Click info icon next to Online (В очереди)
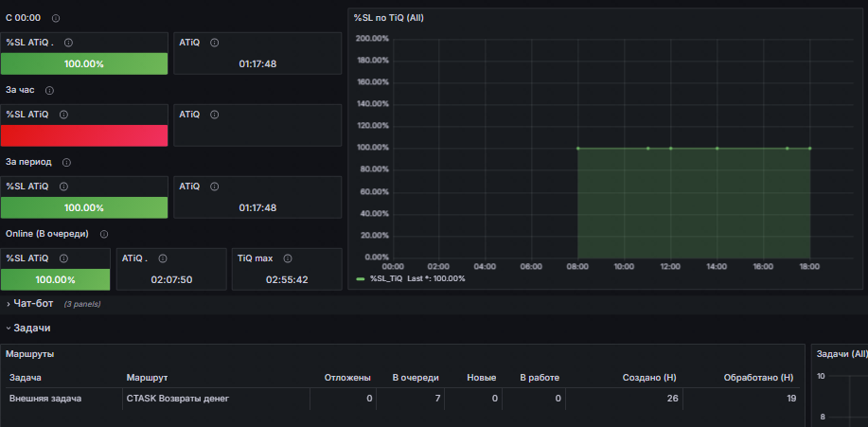 [103, 234]
